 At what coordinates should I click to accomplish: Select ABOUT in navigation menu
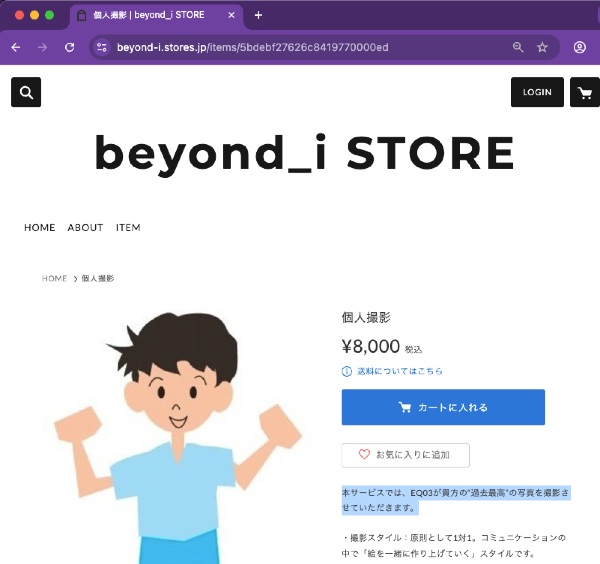click(85, 227)
